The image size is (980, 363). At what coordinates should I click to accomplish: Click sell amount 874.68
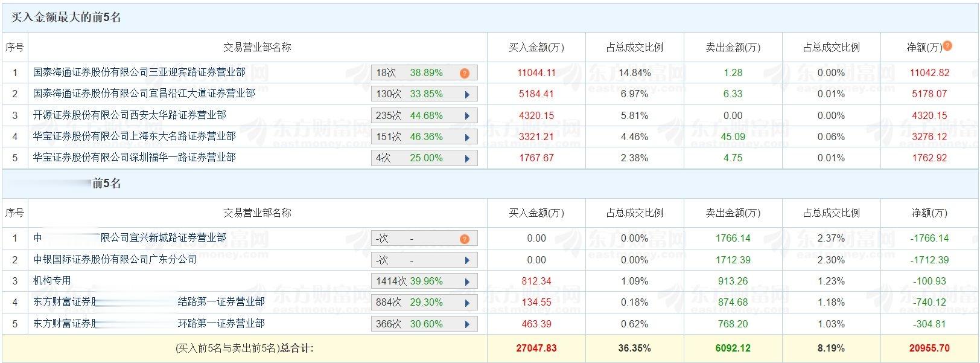[x=733, y=302]
